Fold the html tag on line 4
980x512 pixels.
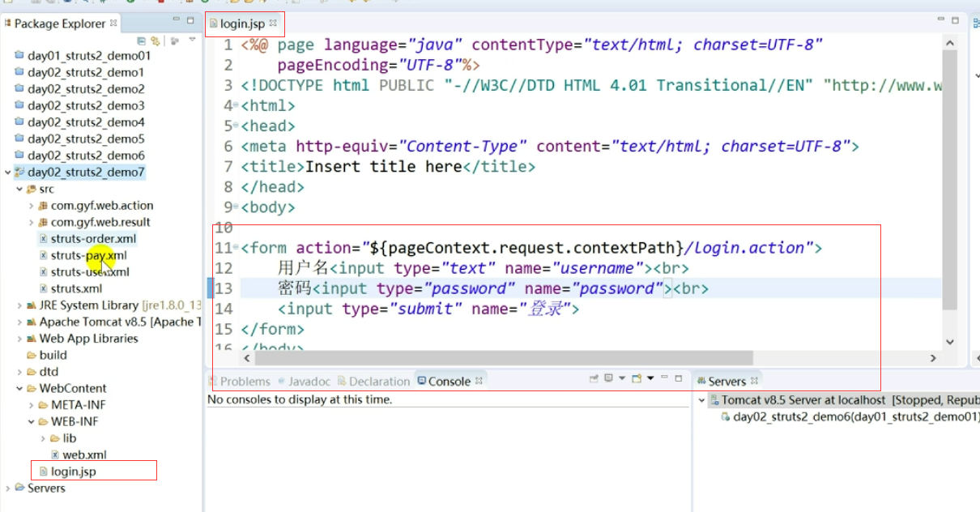(x=236, y=106)
